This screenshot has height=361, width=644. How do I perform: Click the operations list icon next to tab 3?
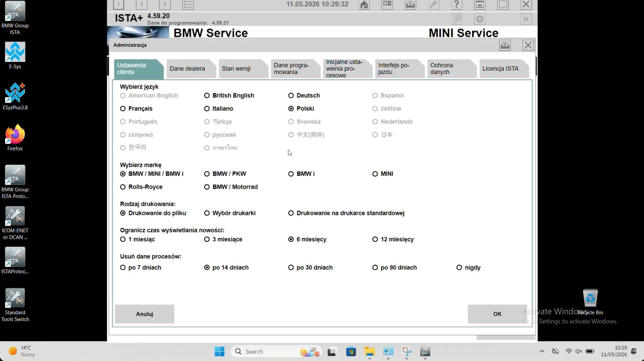pos(188,5)
